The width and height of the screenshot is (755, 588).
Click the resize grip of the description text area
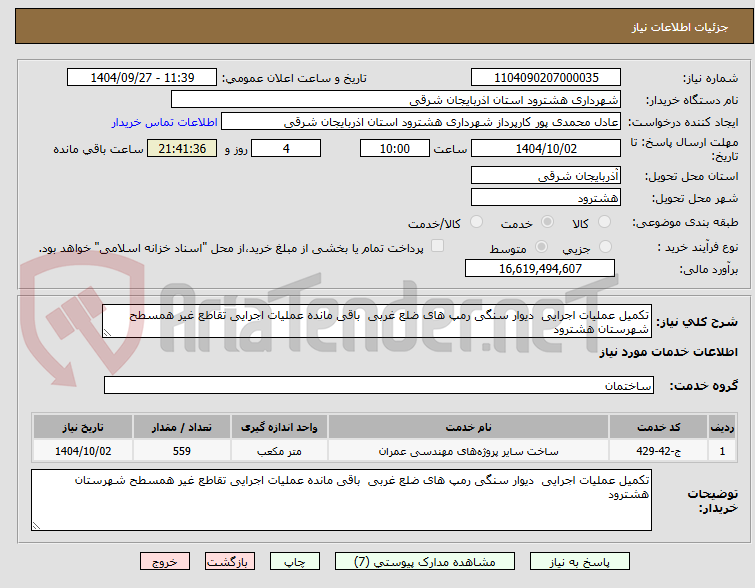click(x=107, y=333)
